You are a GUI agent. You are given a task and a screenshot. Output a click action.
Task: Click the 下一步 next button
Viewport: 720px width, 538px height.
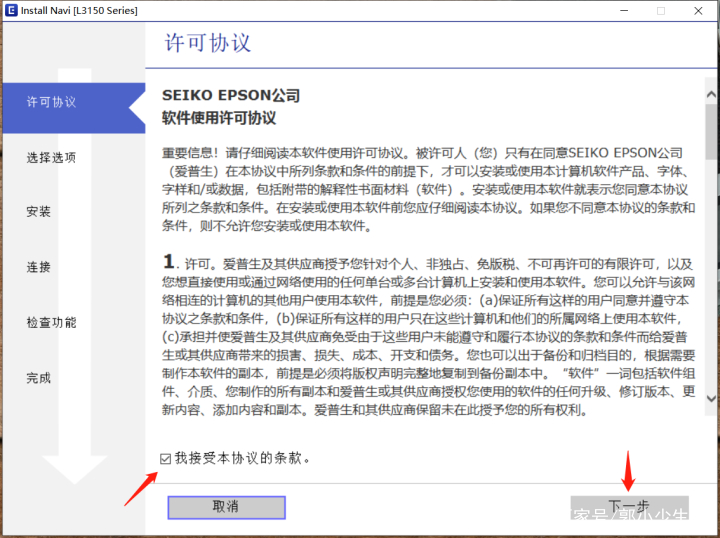(x=629, y=507)
